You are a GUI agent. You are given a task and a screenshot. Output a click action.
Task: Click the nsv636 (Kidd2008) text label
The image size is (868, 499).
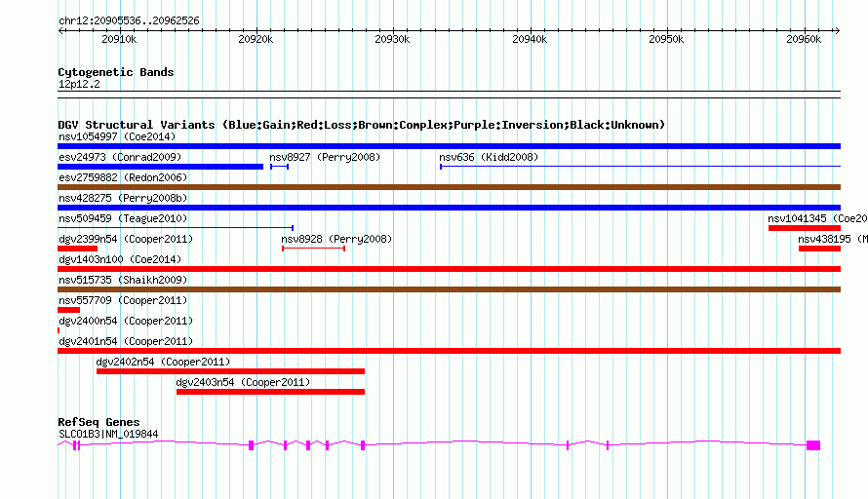click(489, 157)
